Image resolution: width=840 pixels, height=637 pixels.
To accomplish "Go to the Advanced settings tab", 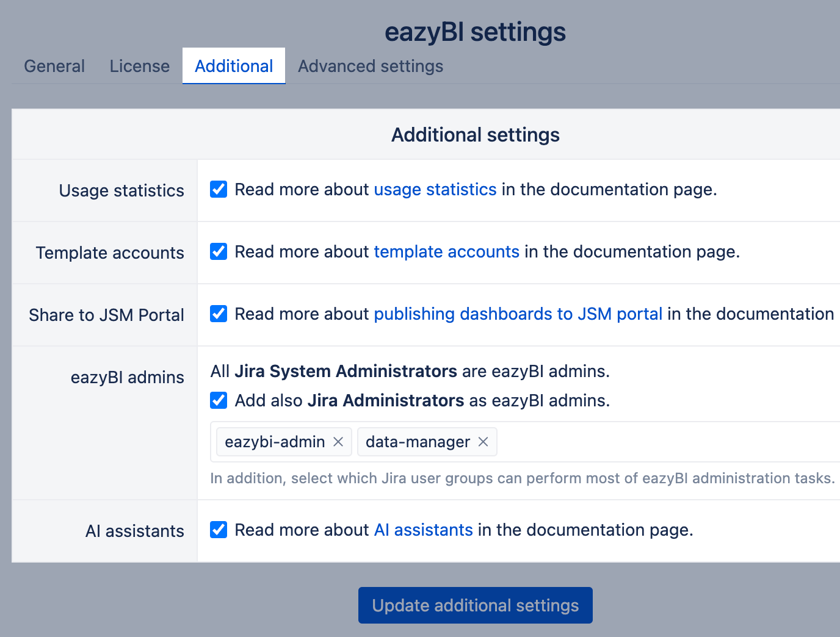I will pos(371,66).
